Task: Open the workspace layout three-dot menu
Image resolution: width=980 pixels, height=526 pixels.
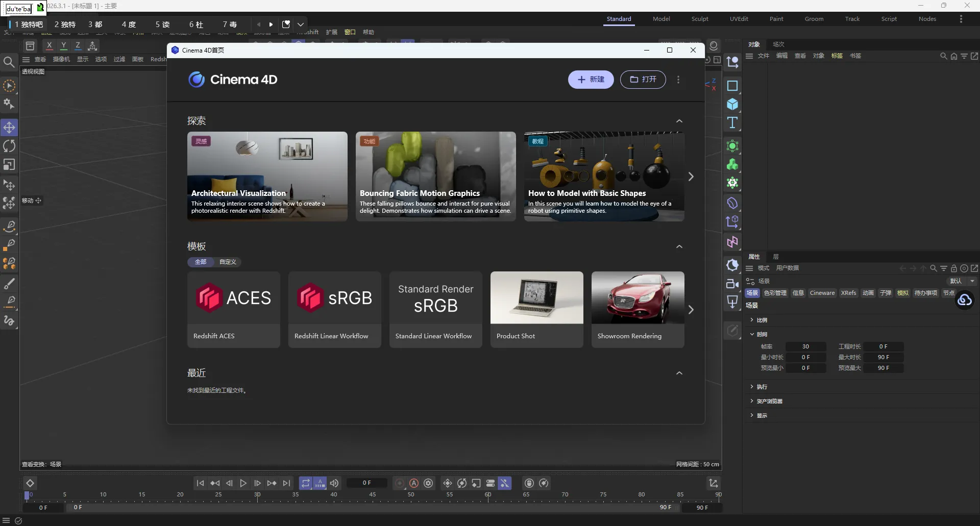Action: coord(961,19)
